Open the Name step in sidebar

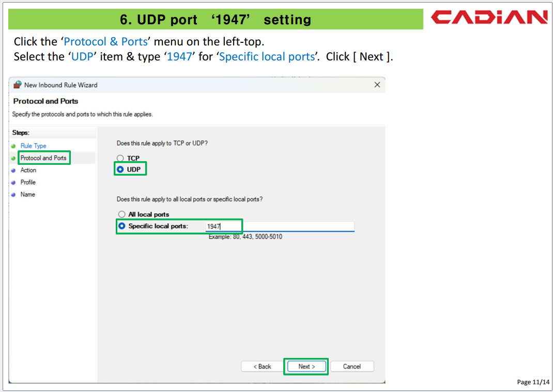point(28,195)
